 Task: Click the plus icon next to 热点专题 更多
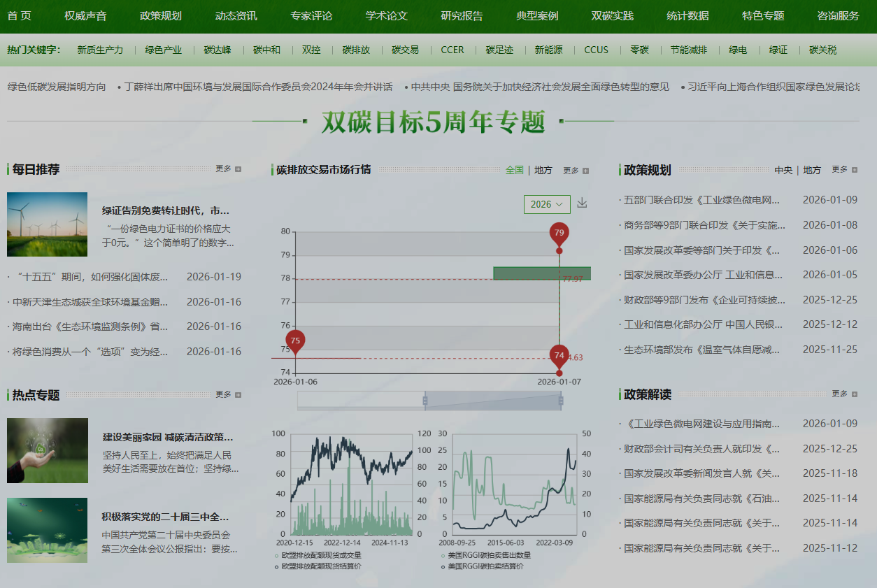click(238, 396)
